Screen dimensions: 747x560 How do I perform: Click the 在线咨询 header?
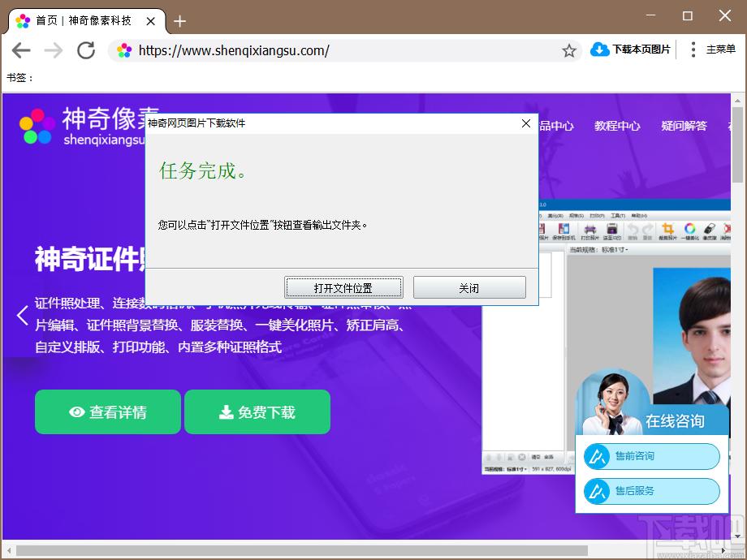tap(675, 421)
